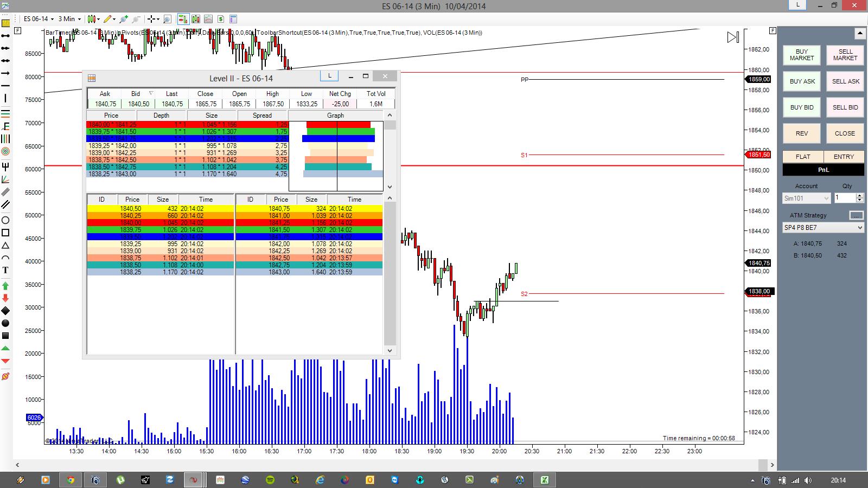Select the dot marker tool

[x=5, y=323]
